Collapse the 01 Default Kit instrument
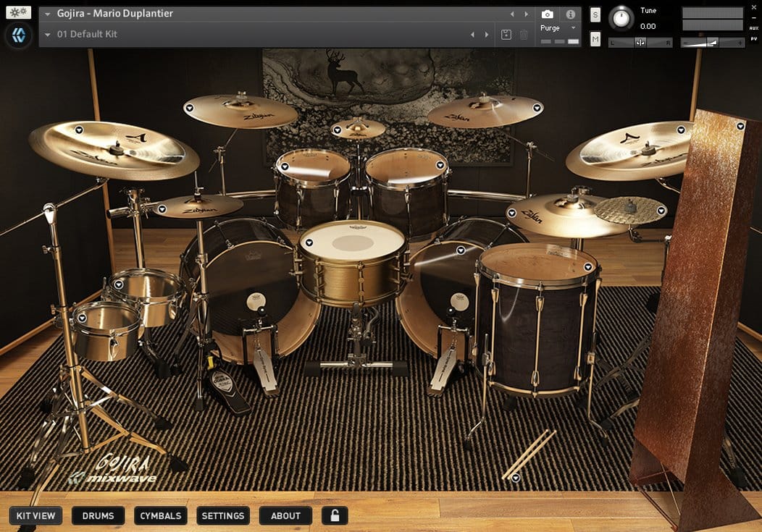The image size is (762, 532). [48, 33]
